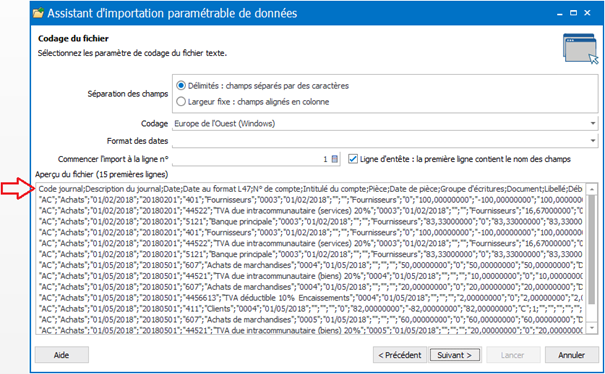Click the Code journal header line in preview
This screenshot has width=605, height=374.
[x=310, y=189]
